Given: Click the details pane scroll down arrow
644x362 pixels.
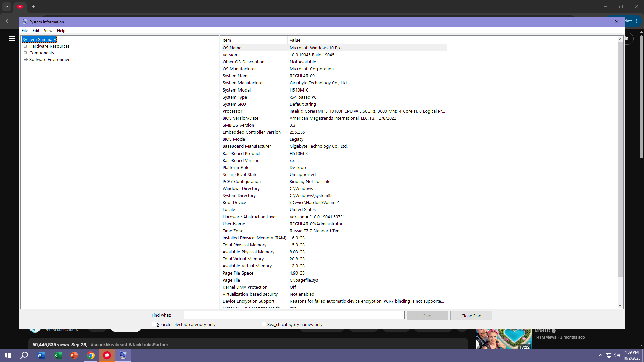Looking at the screenshot, I should tap(620, 306).
